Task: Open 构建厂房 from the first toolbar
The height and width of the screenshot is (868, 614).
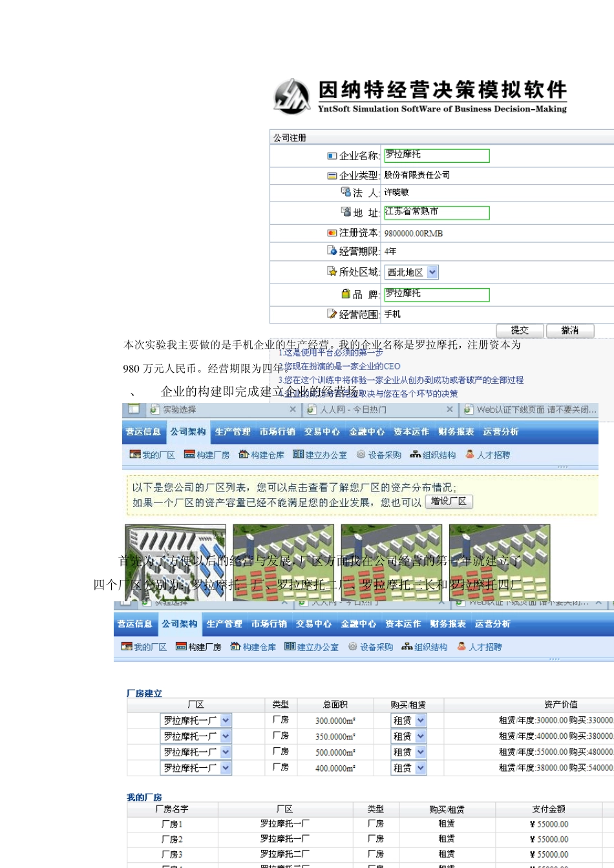Action: click(207, 455)
